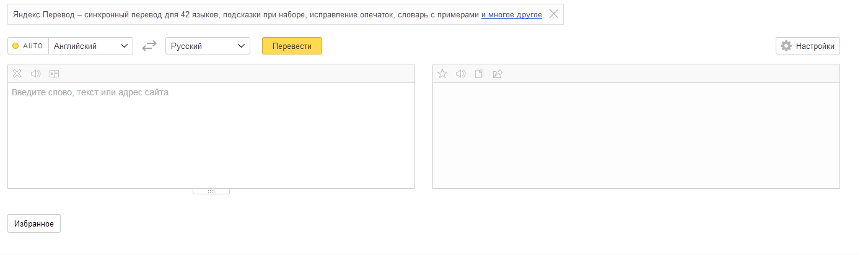Copy translation using the page icon

[x=479, y=74]
